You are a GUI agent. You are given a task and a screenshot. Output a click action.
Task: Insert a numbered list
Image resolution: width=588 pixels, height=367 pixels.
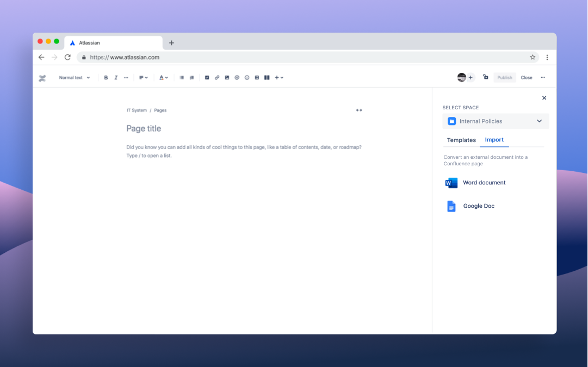tap(192, 78)
